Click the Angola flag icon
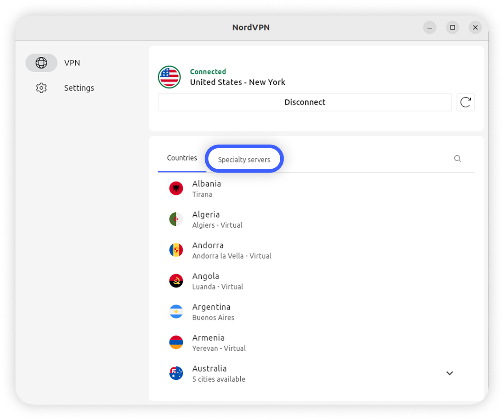The width and height of the screenshot is (504, 420). click(x=176, y=281)
